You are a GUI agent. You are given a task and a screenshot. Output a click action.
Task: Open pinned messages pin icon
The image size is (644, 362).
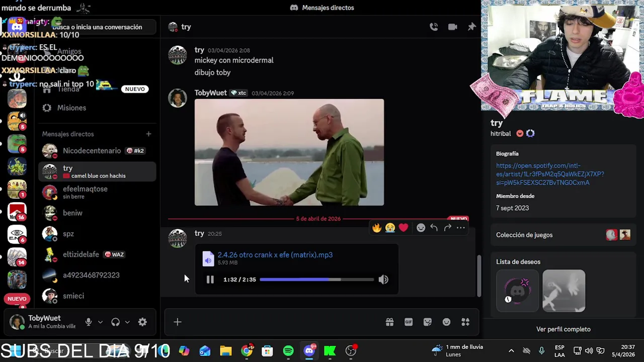point(471,27)
